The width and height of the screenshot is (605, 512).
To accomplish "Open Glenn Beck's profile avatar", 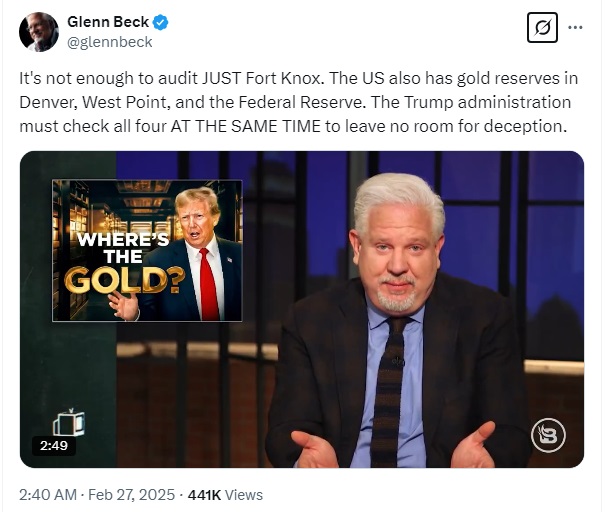I will point(39,32).
